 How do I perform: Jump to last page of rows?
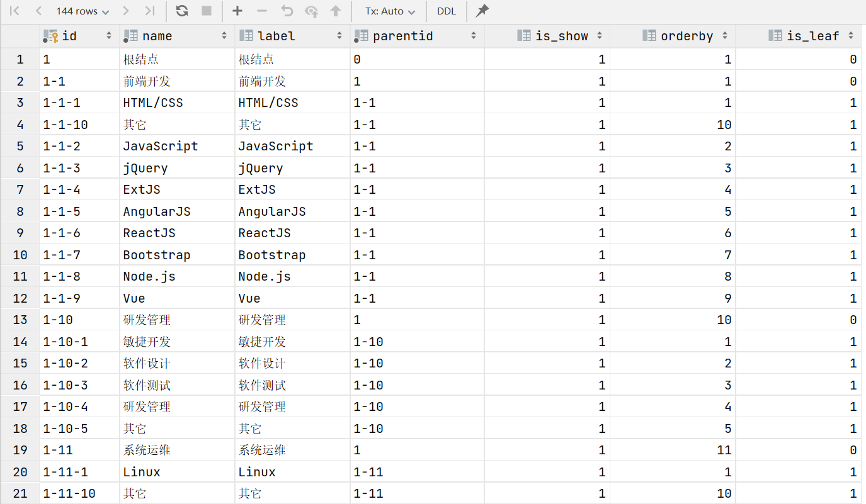coord(149,11)
